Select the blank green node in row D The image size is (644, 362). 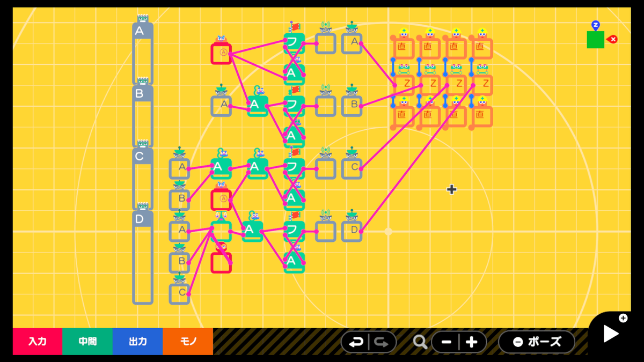(221, 231)
